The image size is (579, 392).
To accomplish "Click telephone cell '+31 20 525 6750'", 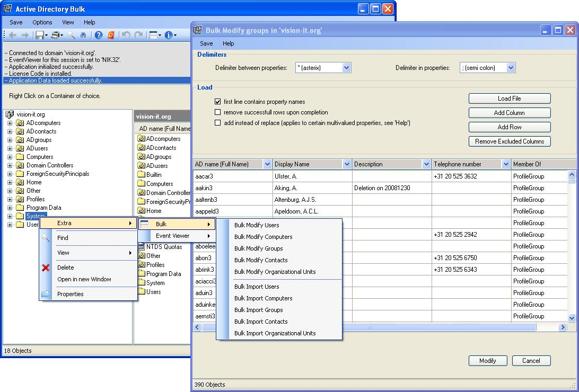I will coord(471,258).
